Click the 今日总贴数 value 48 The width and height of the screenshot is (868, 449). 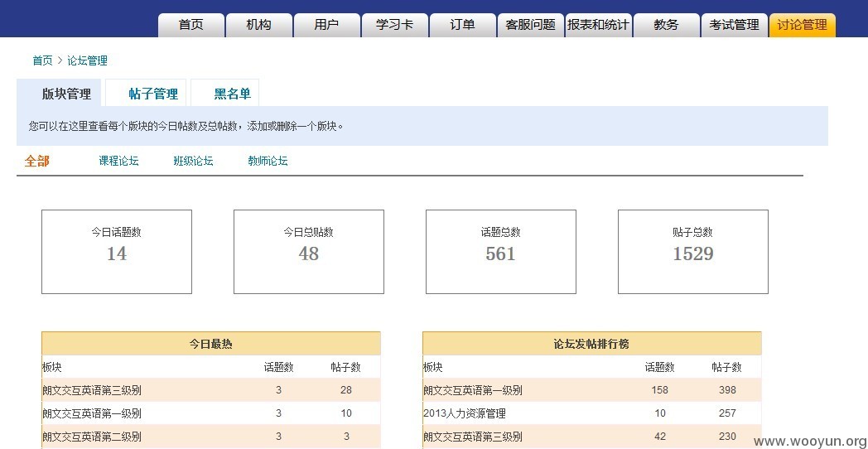(x=309, y=253)
